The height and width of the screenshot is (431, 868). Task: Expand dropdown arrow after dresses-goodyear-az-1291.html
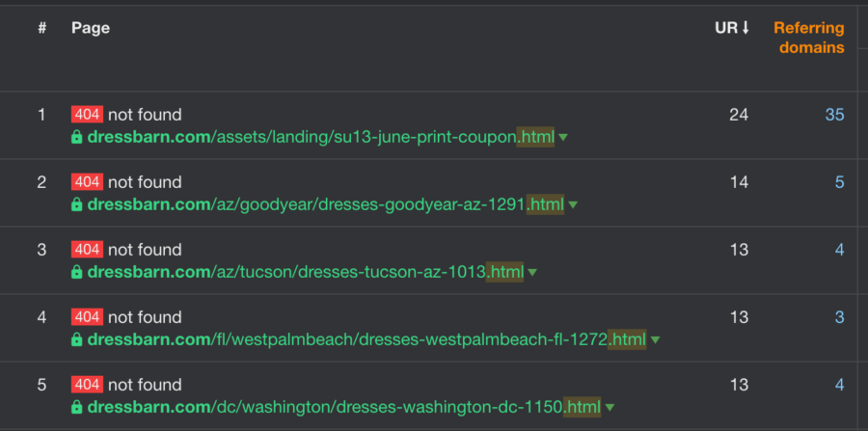(573, 204)
